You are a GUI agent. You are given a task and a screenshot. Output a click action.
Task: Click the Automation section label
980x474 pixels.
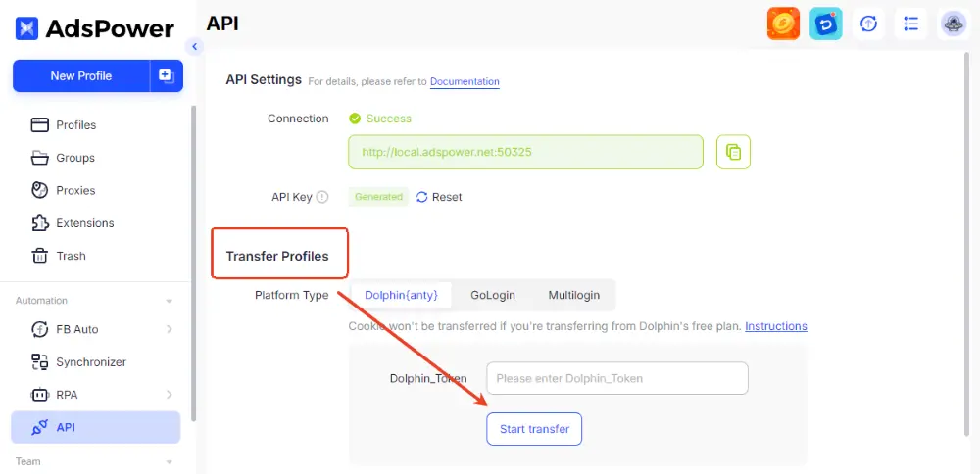coord(41,301)
